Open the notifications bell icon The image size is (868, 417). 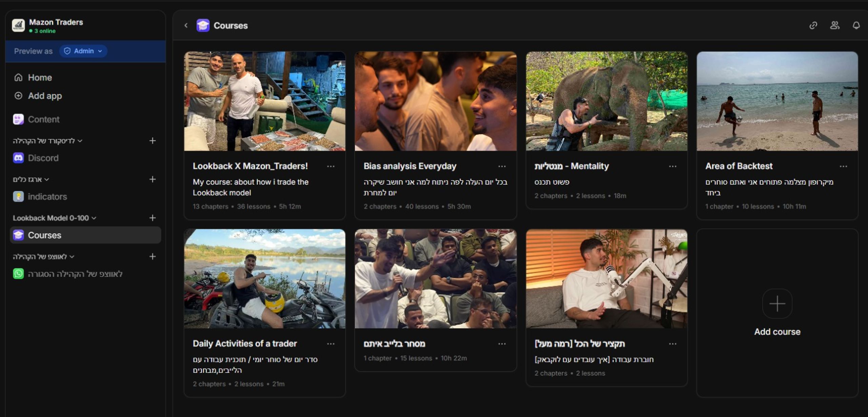(x=856, y=25)
